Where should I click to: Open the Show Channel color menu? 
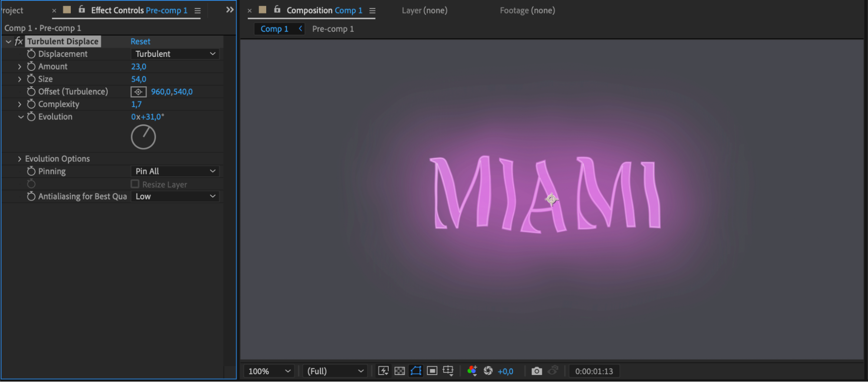pos(472,371)
